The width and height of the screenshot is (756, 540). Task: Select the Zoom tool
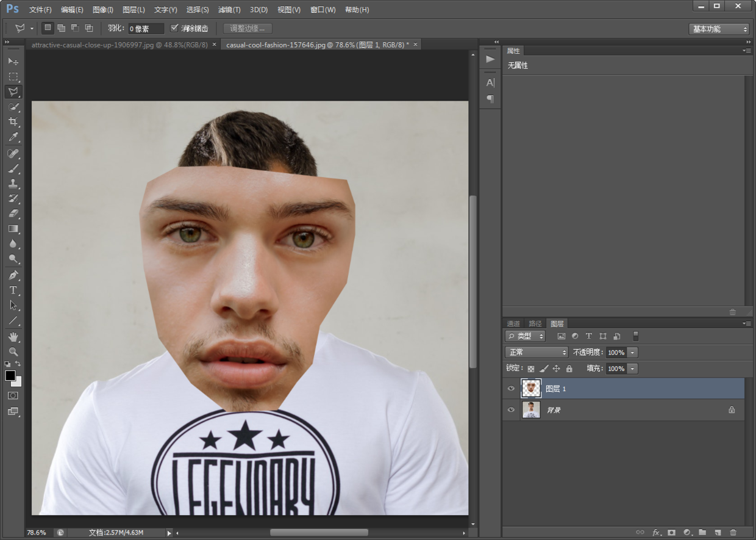click(13, 351)
